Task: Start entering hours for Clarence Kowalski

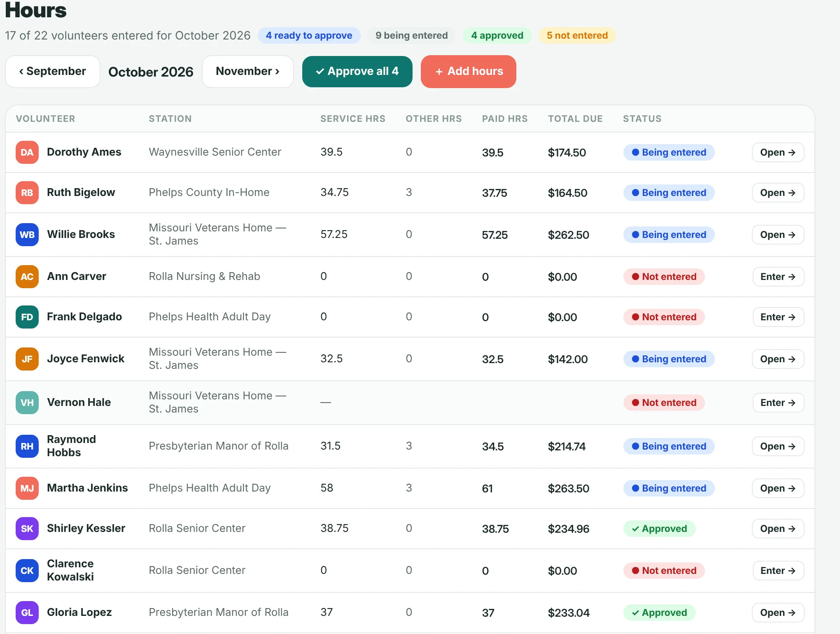Action: coord(778,571)
